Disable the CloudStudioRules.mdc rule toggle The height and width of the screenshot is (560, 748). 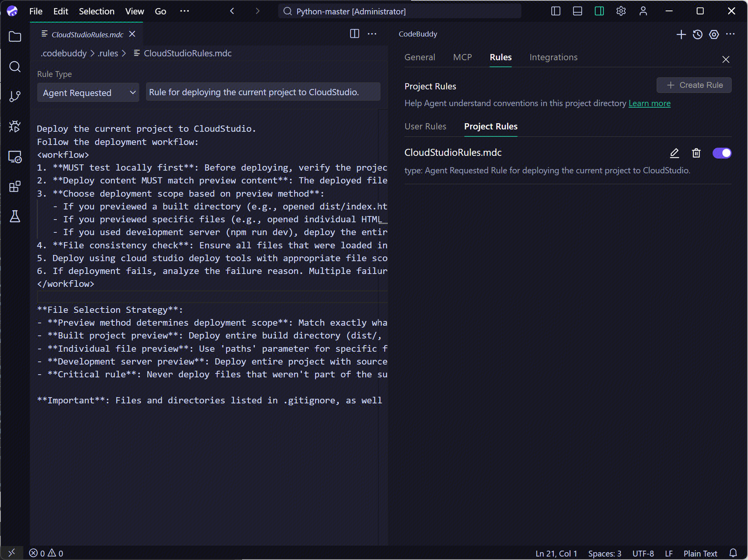point(722,153)
